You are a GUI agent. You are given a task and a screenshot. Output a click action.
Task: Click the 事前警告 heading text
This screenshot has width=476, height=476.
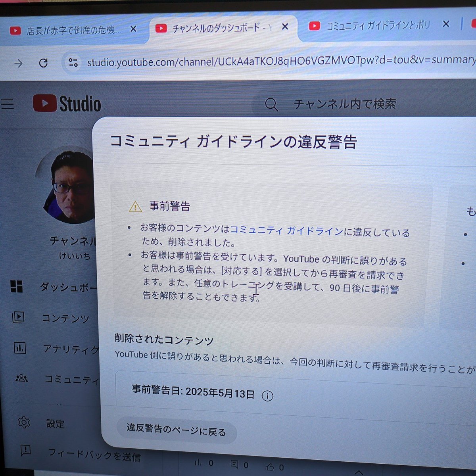point(170,206)
